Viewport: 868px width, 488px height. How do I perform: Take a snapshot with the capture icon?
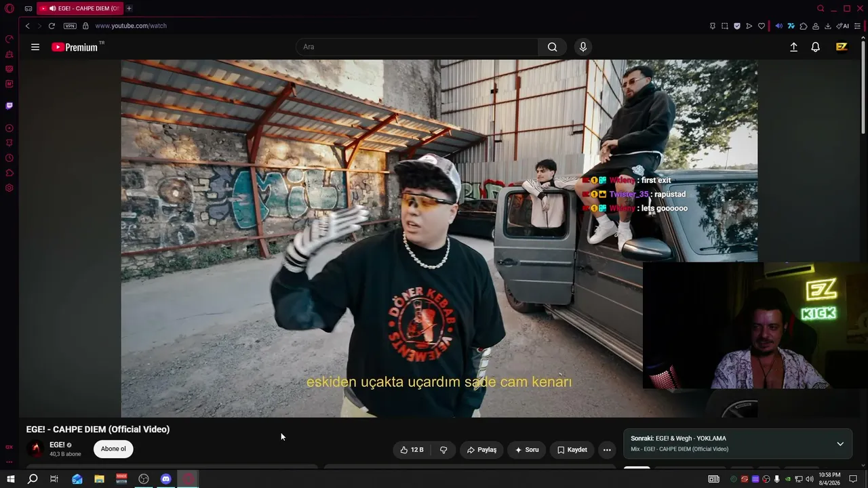[724, 26]
